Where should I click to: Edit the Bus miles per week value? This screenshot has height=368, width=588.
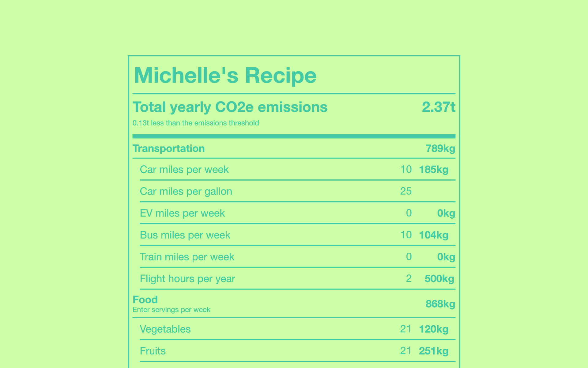point(406,235)
